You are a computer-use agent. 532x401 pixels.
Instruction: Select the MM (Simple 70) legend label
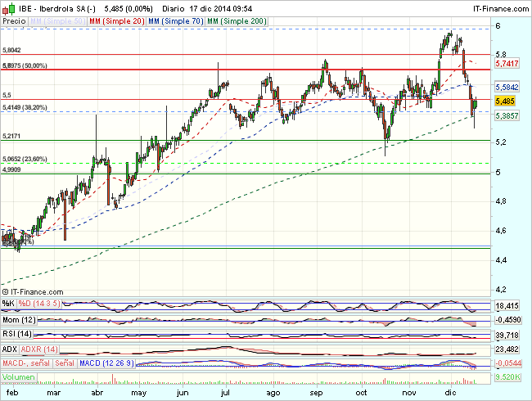tap(176, 21)
